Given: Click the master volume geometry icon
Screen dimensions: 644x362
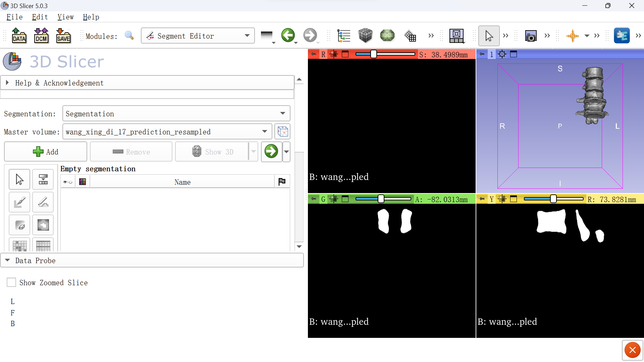Looking at the screenshot, I should tap(282, 132).
